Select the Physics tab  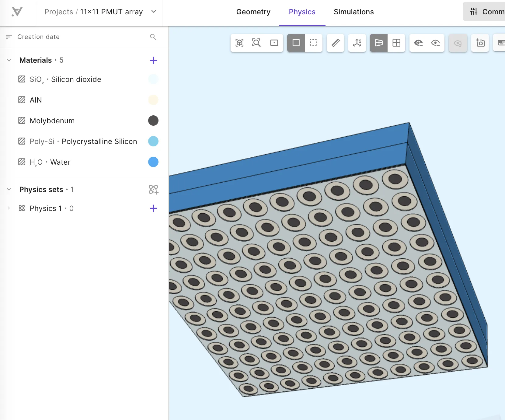302,12
